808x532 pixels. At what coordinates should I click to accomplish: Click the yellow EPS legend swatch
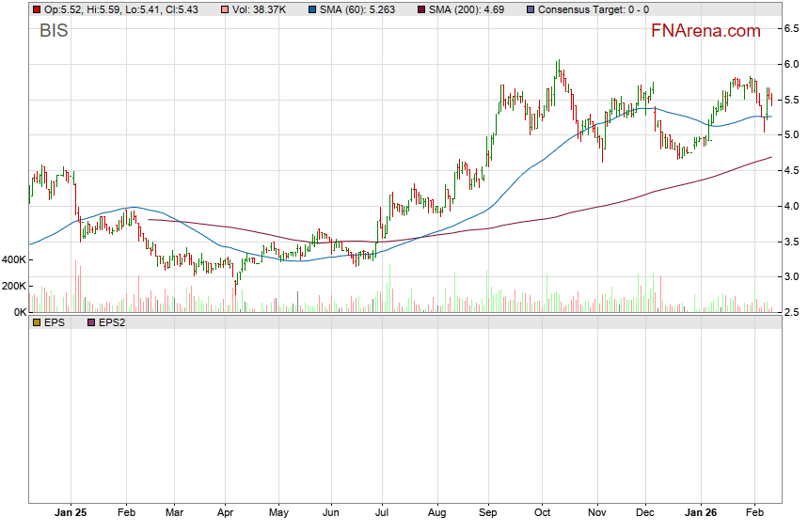click(36, 322)
